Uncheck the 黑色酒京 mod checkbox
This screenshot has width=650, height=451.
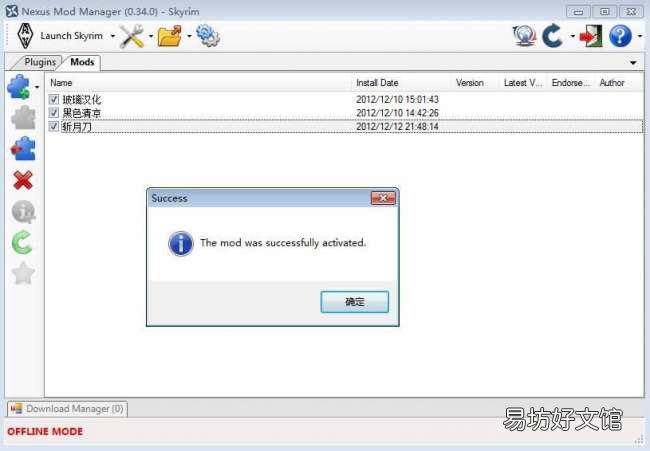tap(53, 112)
